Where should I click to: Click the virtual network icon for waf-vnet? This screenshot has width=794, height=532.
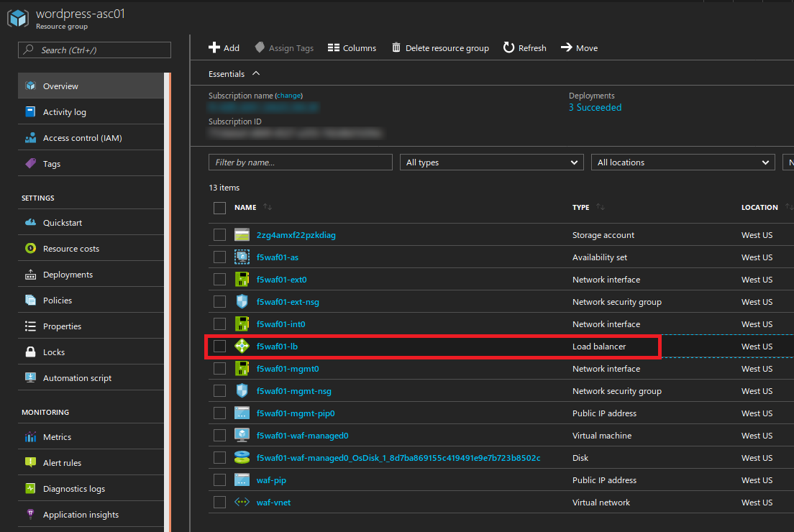(x=242, y=502)
